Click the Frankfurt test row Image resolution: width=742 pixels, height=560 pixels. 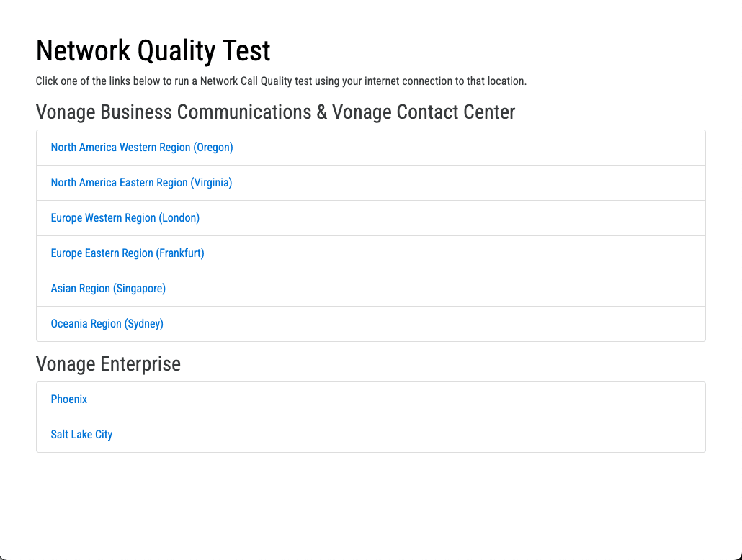(x=370, y=253)
